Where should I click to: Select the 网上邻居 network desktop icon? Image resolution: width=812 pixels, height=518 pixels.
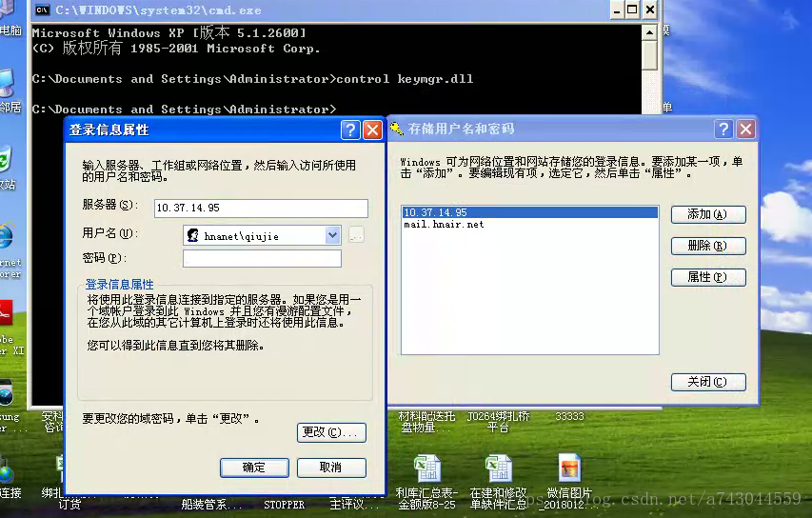[x=9, y=90]
